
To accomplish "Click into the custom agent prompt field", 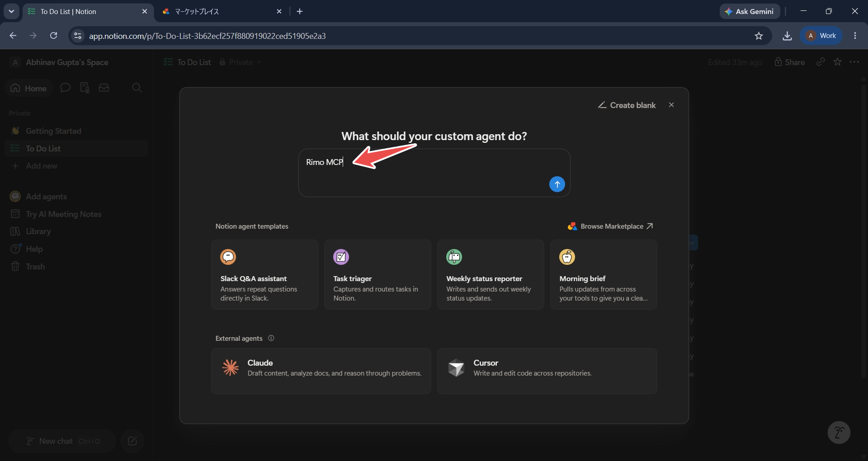I will (x=434, y=173).
